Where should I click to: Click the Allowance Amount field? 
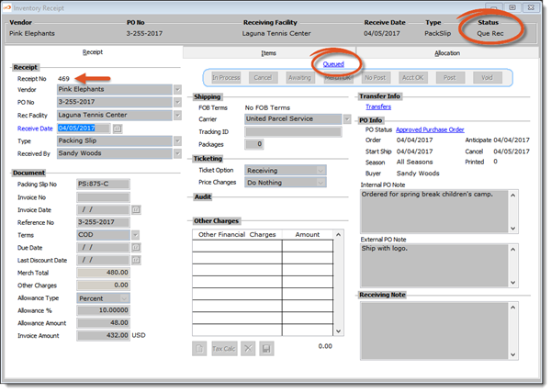coord(103,323)
